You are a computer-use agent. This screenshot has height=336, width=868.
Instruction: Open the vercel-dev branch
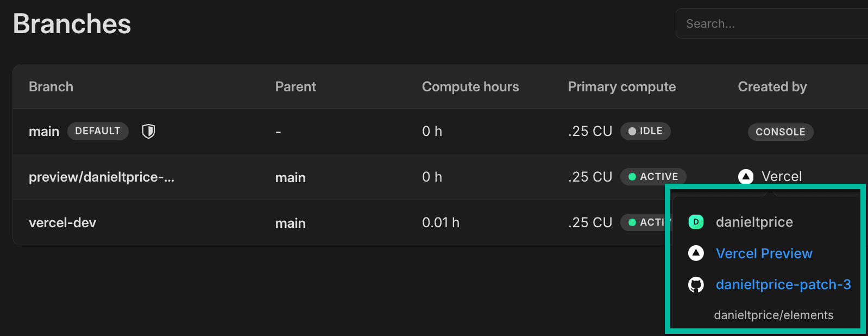click(x=62, y=223)
